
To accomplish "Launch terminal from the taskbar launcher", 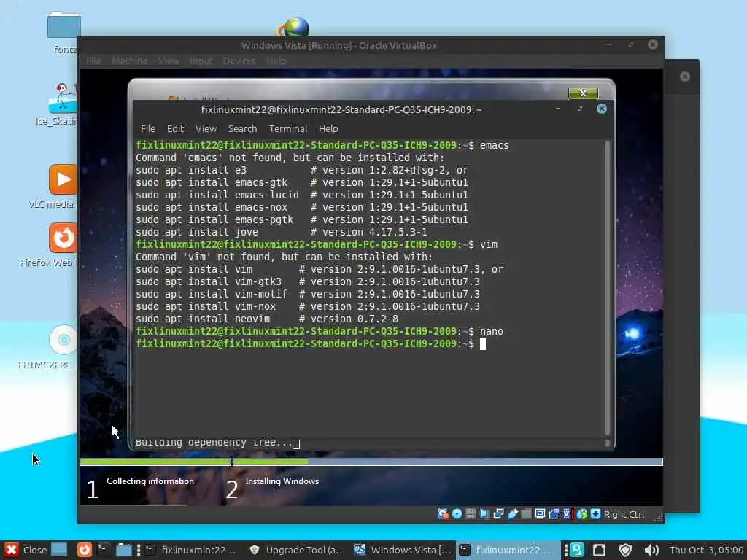I will (104, 550).
